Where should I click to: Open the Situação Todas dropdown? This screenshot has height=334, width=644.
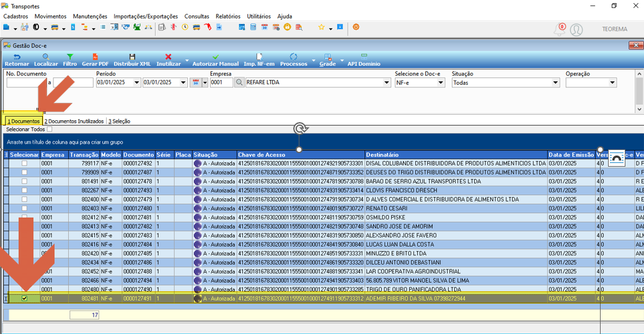[x=555, y=82]
